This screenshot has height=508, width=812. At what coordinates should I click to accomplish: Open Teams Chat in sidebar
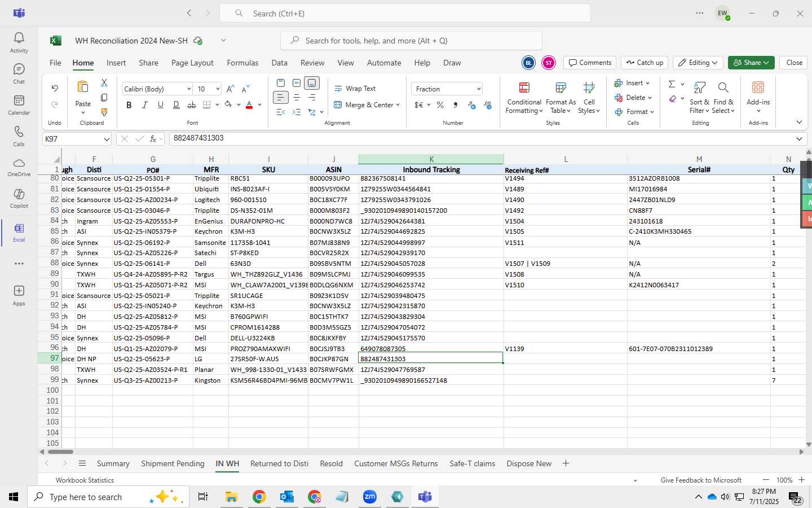[x=19, y=73]
